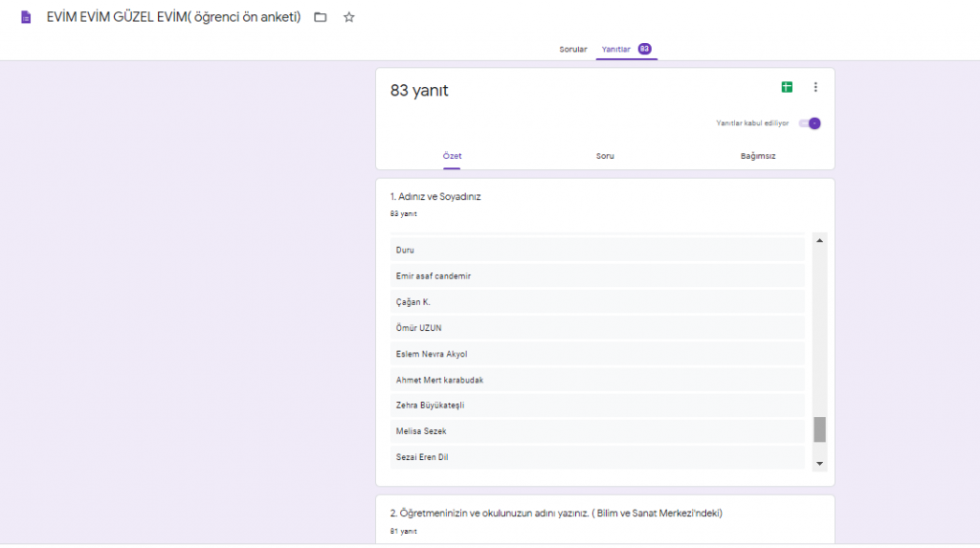This screenshot has height=548, width=980.
Task: Switch to the Sorular tab
Action: click(573, 50)
